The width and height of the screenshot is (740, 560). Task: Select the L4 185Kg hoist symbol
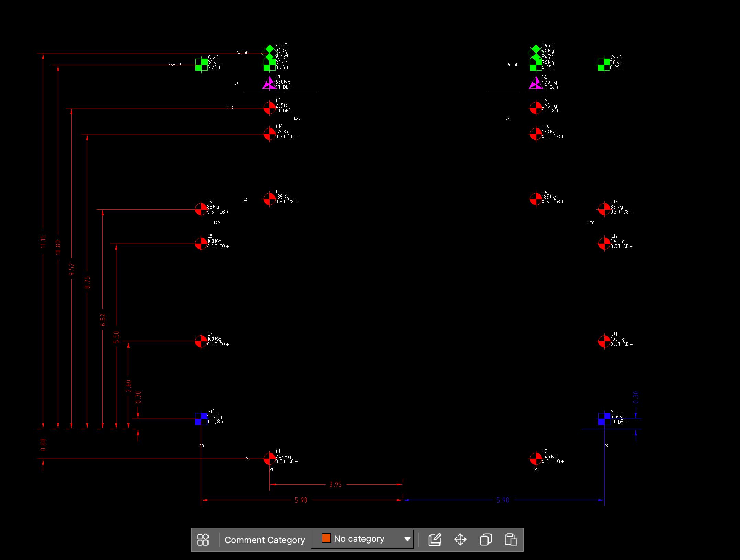point(536,199)
